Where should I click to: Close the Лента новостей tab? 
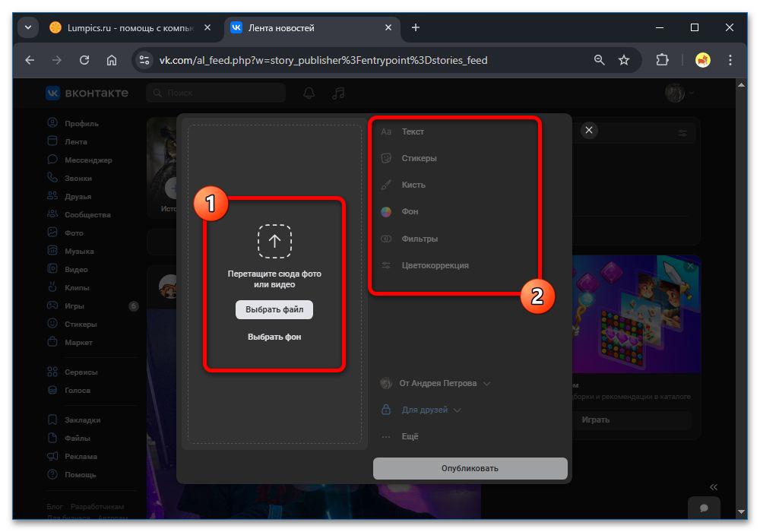pyautogui.click(x=388, y=27)
